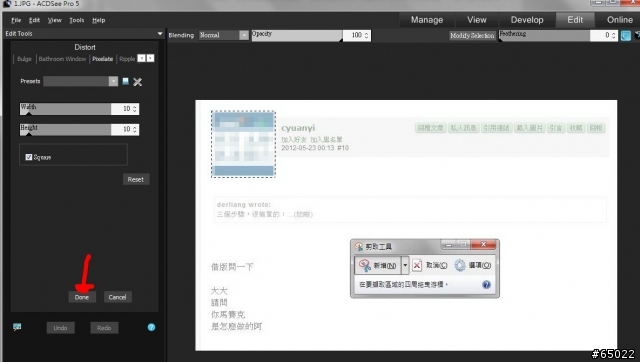Viewport: 640px width, 362px height.
Task: Click the preview icon beside Undo
Action: [x=17, y=327]
